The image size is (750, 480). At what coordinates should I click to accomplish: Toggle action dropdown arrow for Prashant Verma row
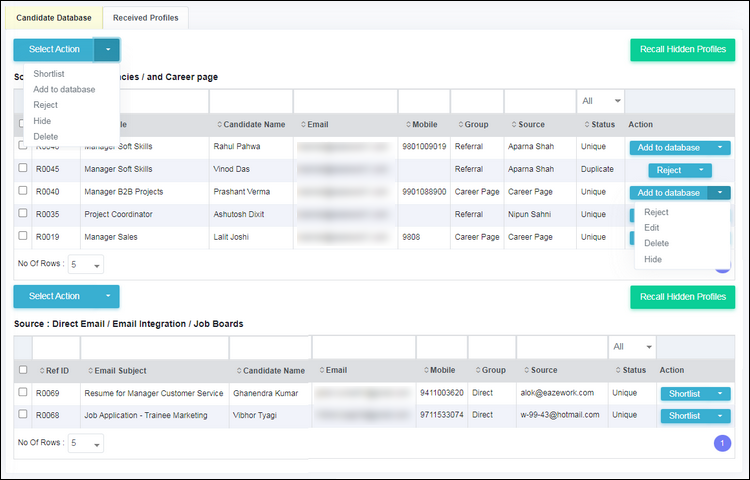click(x=720, y=193)
